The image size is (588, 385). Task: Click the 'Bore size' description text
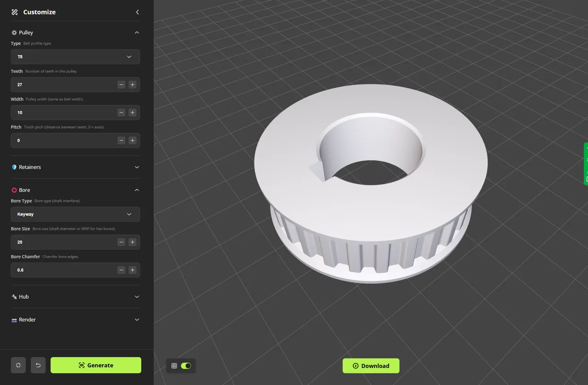click(x=74, y=229)
